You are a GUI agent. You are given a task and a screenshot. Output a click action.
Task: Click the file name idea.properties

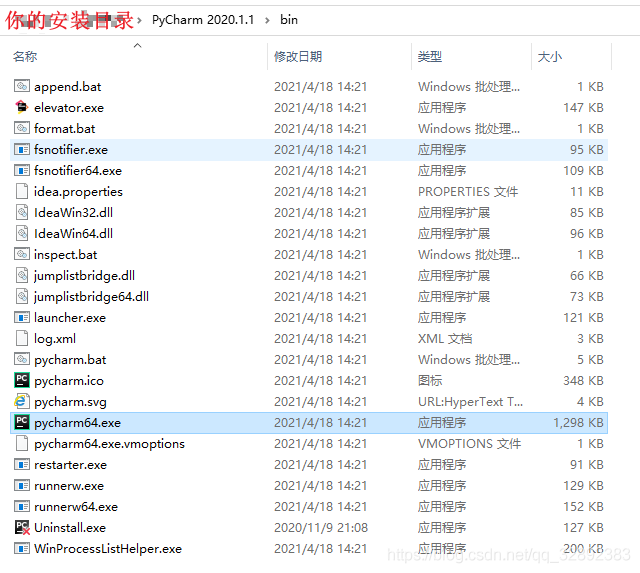pos(78,191)
